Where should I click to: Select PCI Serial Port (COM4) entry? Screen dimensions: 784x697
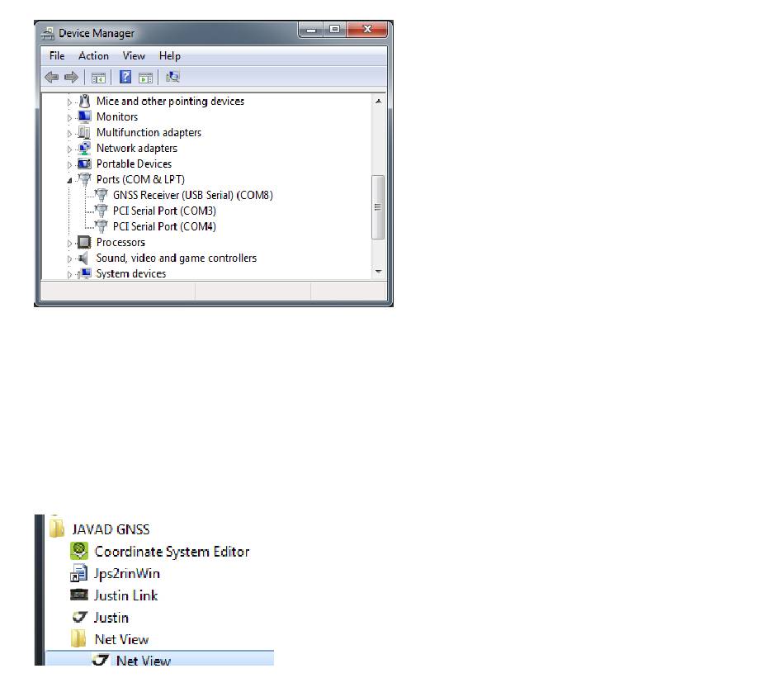(164, 226)
